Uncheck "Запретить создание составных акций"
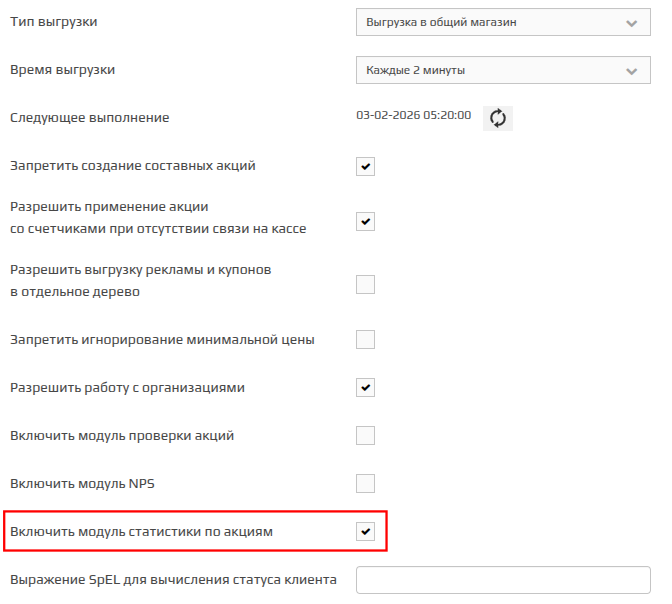This screenshot has height=604, width=672. point(366,166)
